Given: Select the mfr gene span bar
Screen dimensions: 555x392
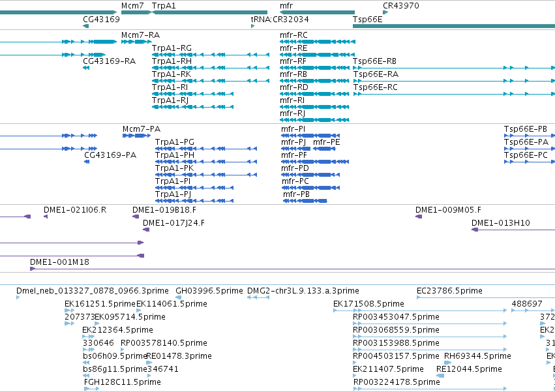Looking at the screenshot, I should (317, 12).
